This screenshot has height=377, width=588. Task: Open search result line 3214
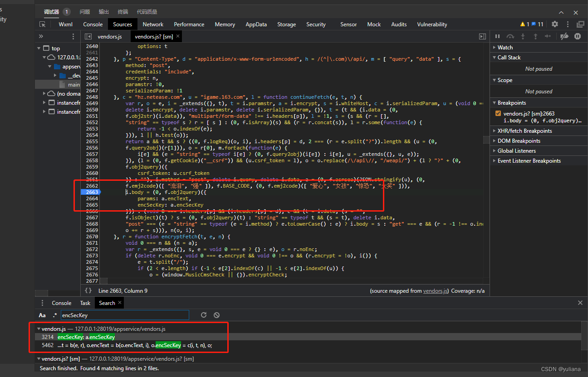[309, 337]
